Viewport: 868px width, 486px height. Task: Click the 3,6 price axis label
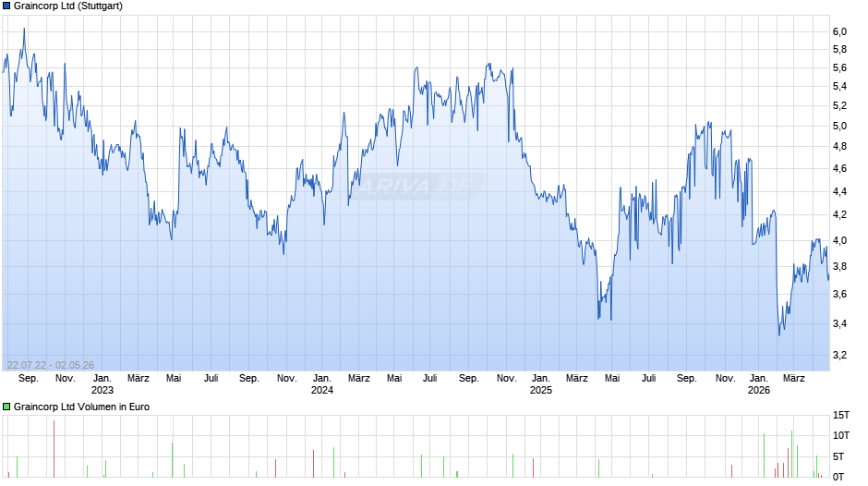pyautogui.click(x=839, y=294)
